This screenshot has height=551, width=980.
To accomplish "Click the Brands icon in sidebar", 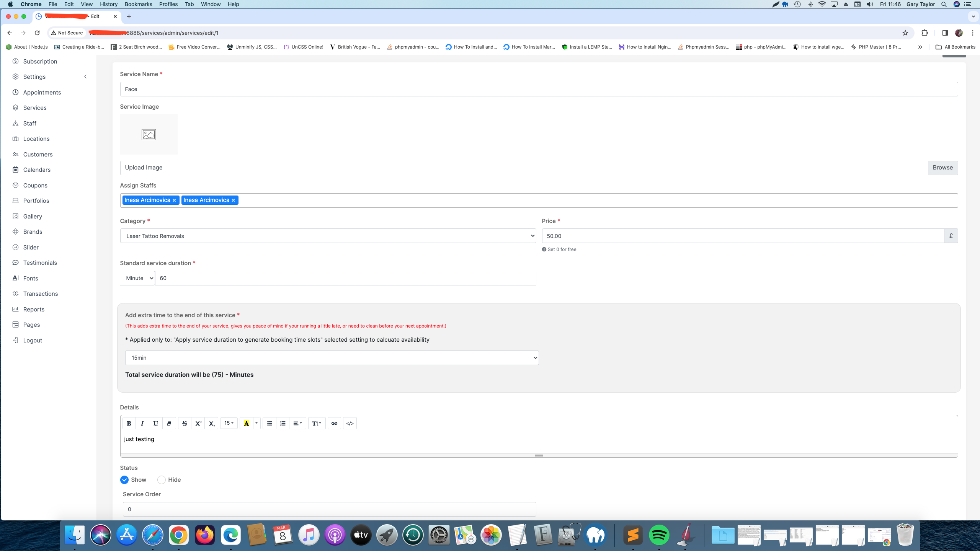I will click(15, 231).
